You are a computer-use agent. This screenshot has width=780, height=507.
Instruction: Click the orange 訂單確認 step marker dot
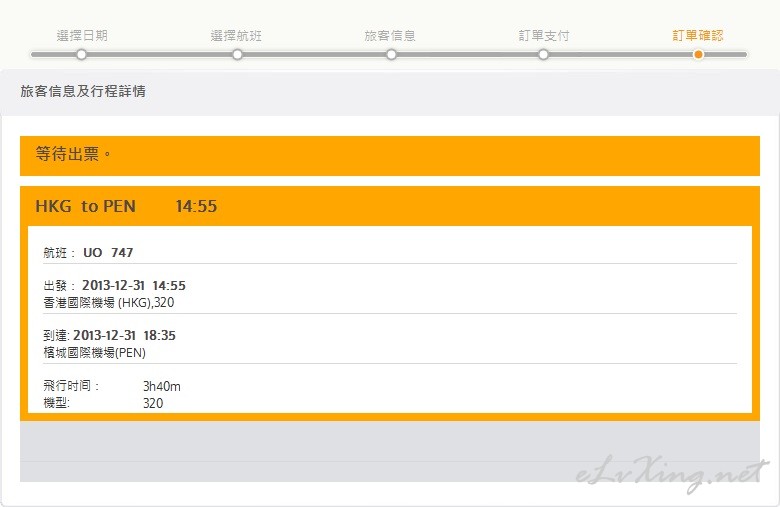698,54
